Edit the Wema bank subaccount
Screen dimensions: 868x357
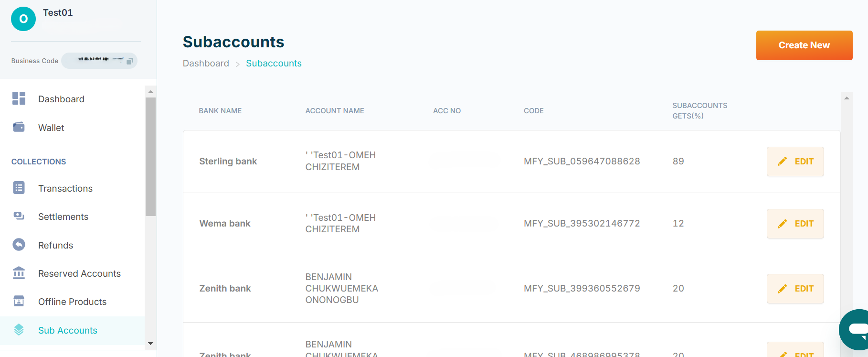(795, 224)
